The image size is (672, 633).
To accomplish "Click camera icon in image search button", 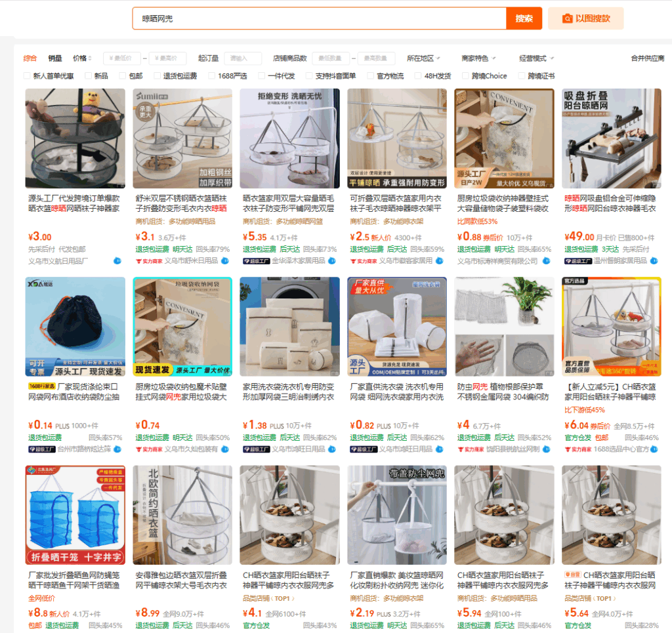I will [568, 18].
